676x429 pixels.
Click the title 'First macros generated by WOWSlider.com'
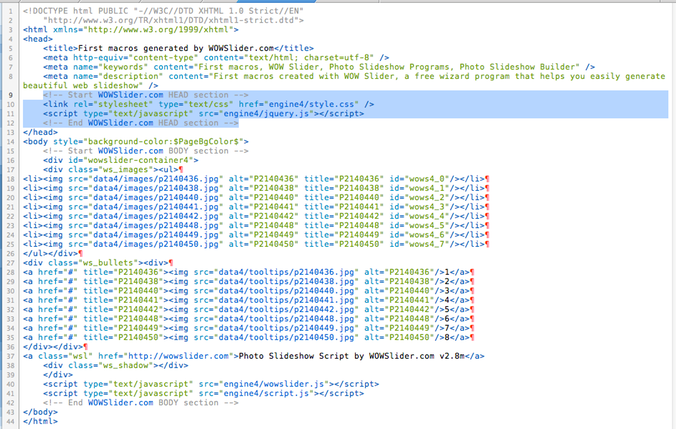[176, 48]
